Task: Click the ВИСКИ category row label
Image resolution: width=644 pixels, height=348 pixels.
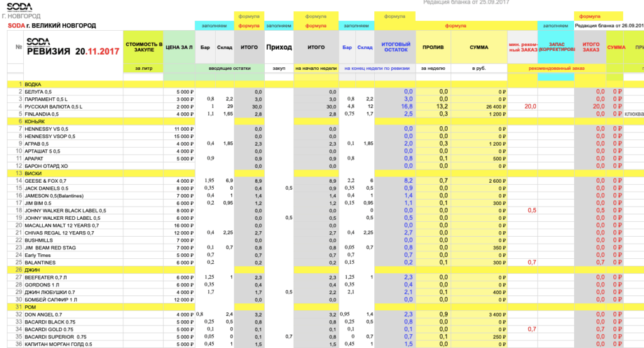Action: point(36,173)
